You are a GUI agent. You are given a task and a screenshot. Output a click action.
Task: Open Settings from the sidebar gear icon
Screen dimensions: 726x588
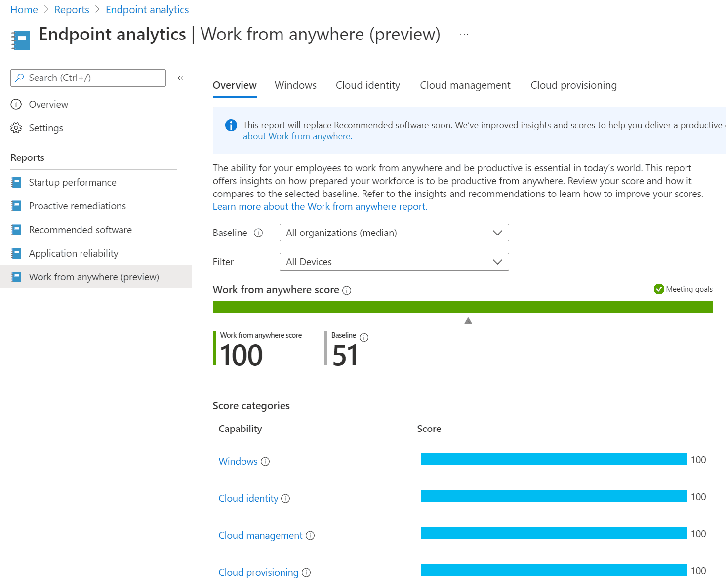[16, 128]
